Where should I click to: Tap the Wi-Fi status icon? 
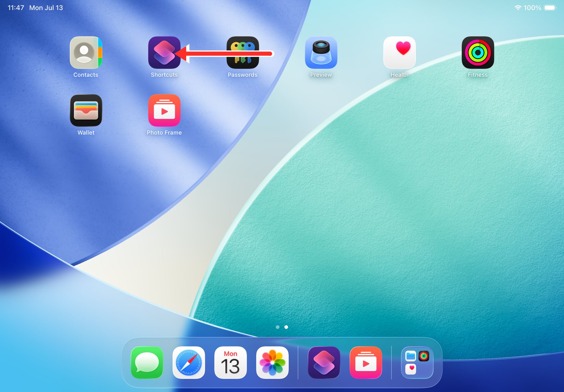518,8
